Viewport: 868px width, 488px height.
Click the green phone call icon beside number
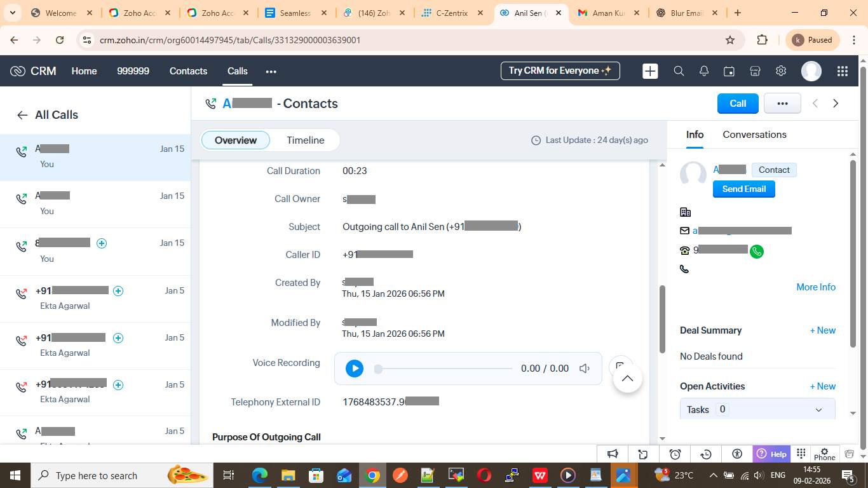[x=757, y=252]
